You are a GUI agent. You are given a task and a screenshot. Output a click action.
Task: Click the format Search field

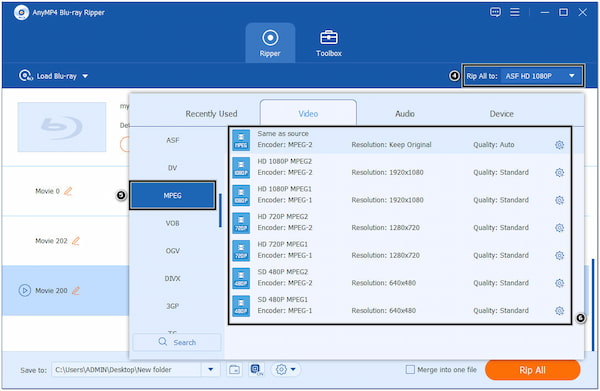(177, 342)
